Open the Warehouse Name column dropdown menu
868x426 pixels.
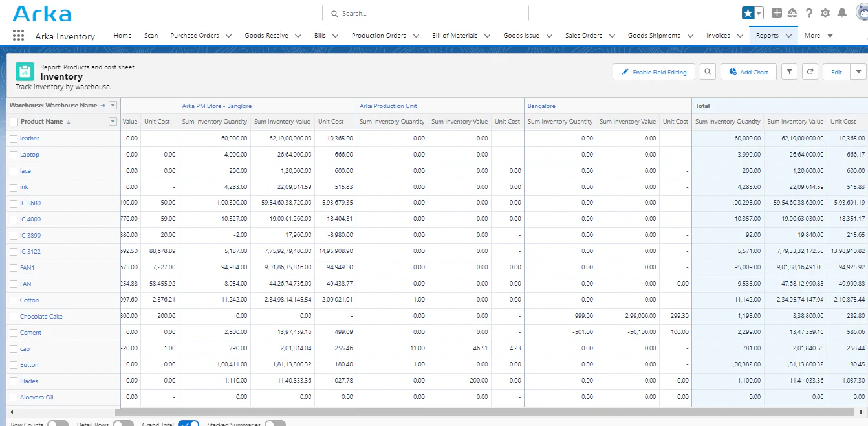[x=113, y=105]
